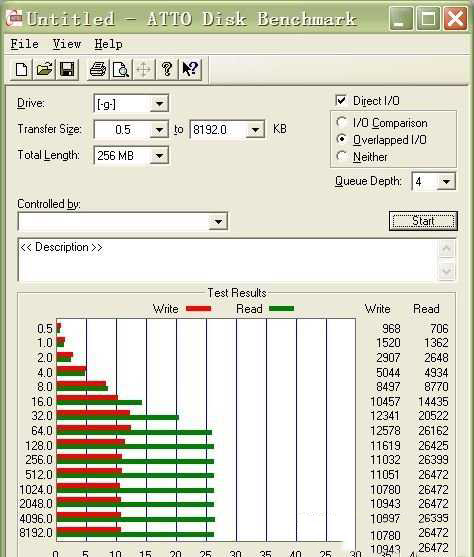Open the View menu
474x557 pixels.
pyautogui.click(x=67, y=44)
